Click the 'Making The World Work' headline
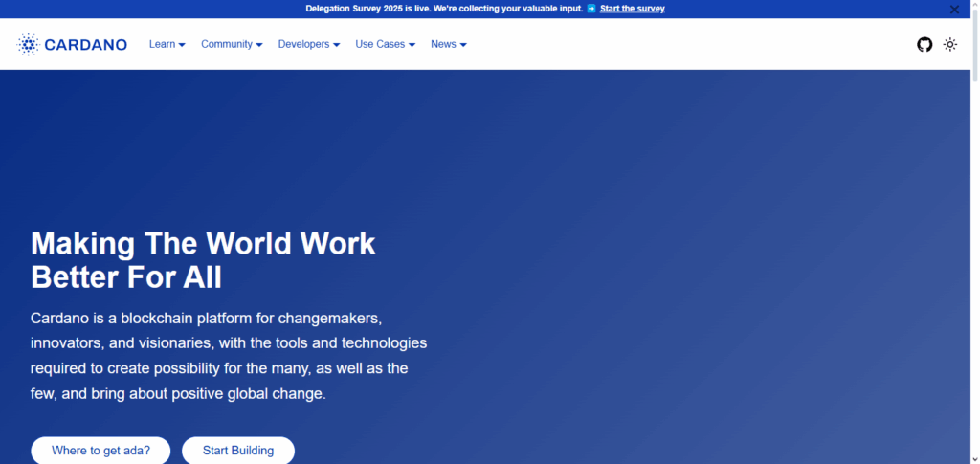Viewport: 980px width, 464px height. pos(203,243)
